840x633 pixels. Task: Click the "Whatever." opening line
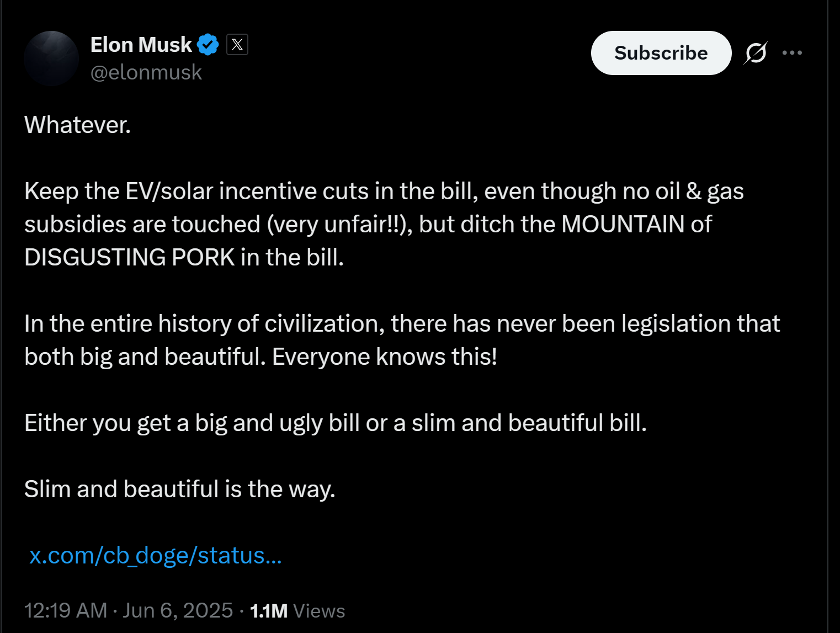coord(78,125)
